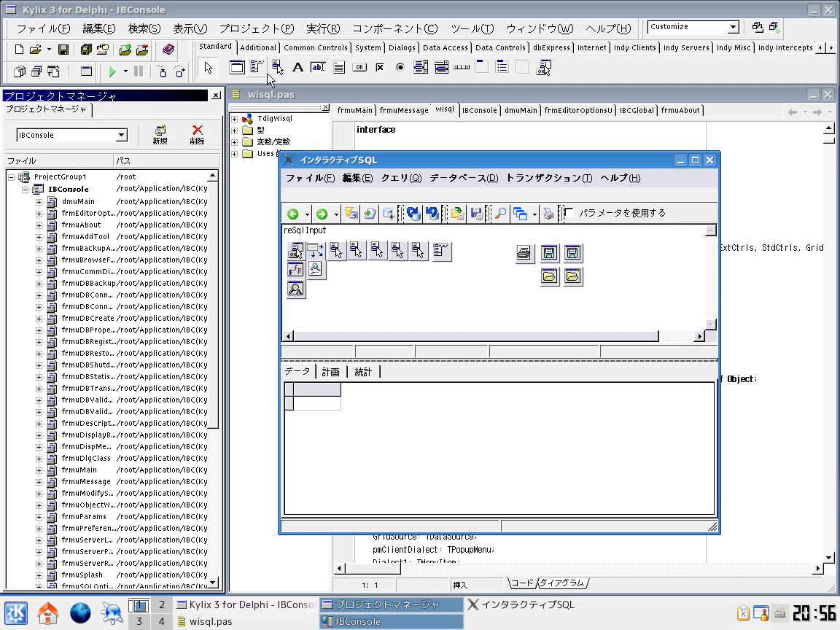Open the dropdown arrow next to Run
The image size is (840, 630).
coord(125,71)
